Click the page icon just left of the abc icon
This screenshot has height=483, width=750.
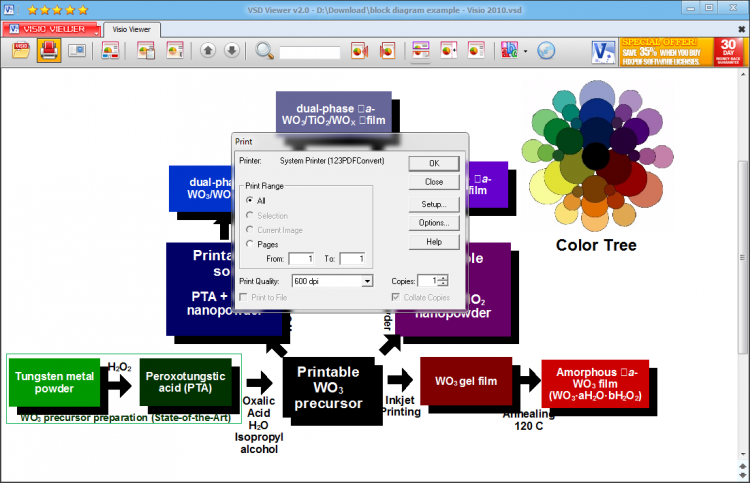tap(476, 50)
